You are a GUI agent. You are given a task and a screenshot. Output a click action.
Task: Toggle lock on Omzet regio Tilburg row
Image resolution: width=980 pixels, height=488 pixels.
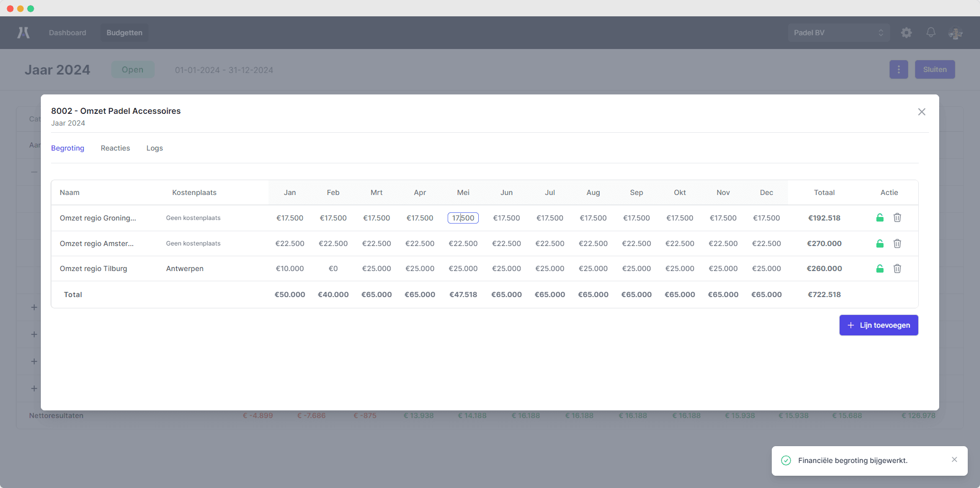(879, 269)
